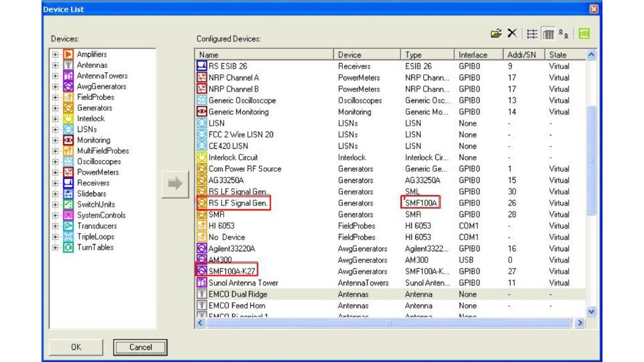This screenshot has height=362, width=644.
Task: Sort by the Interface column header
Action: pyautogui.click(x=479, y=55)
